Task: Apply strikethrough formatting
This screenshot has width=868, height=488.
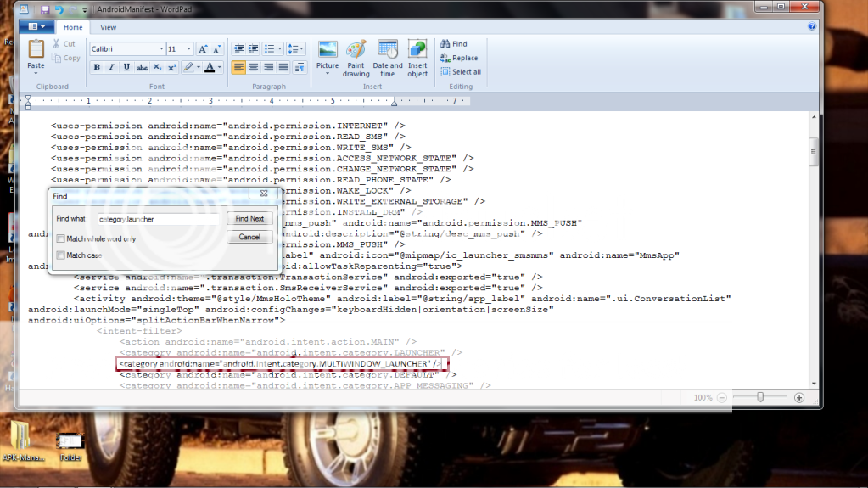Action: 143,67
